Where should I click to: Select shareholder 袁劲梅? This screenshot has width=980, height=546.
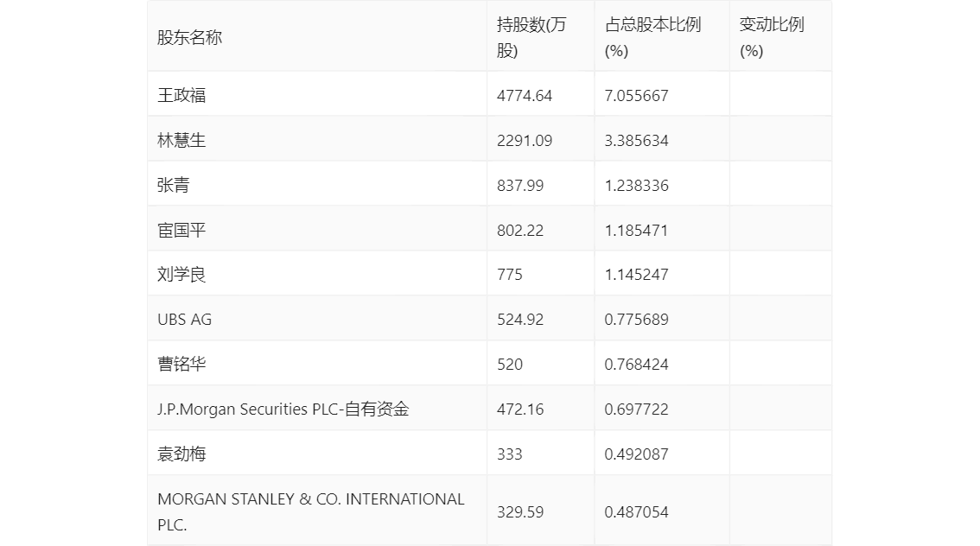pos(181,454)
